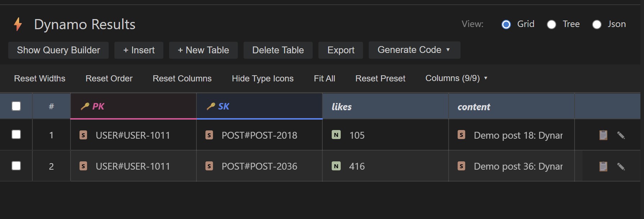This screenshot has height=219, width=644.
Task: Click the key icon in SK header
Action: [x=211, y=106]
